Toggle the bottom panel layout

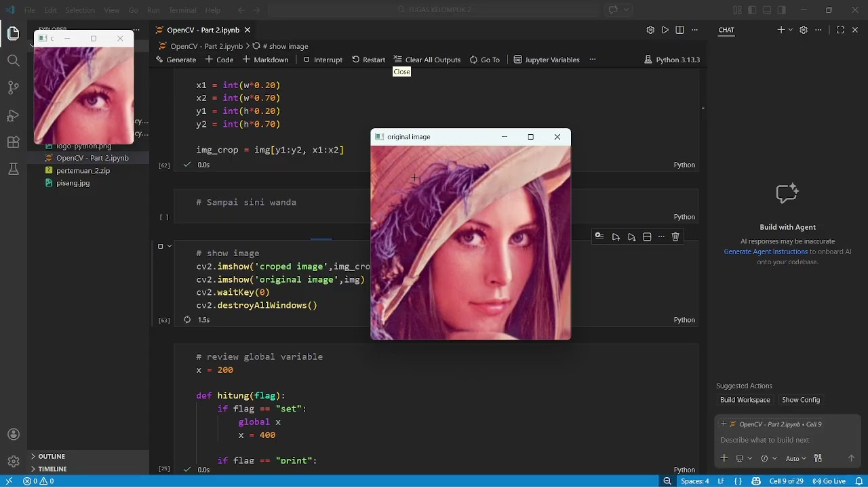[x=767, y=10]
